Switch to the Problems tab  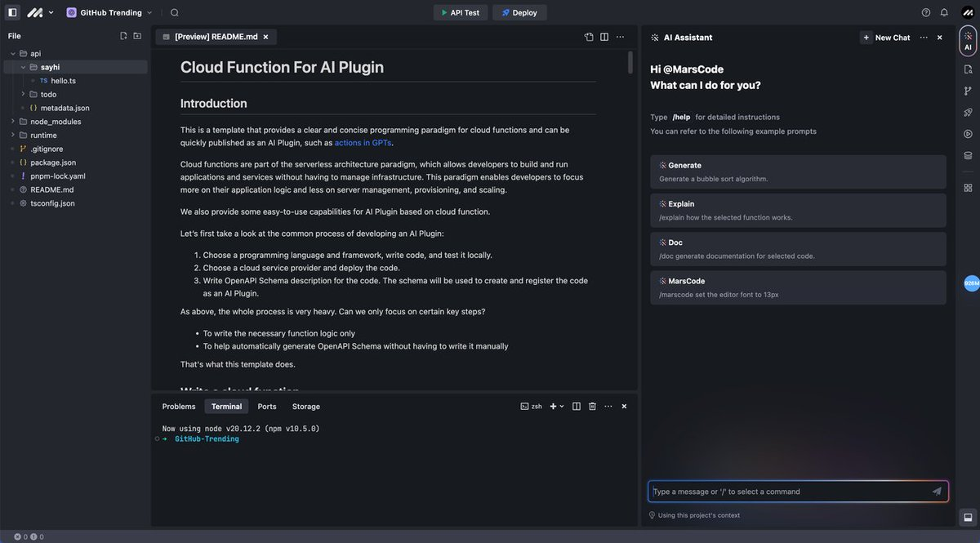[179, 407]
